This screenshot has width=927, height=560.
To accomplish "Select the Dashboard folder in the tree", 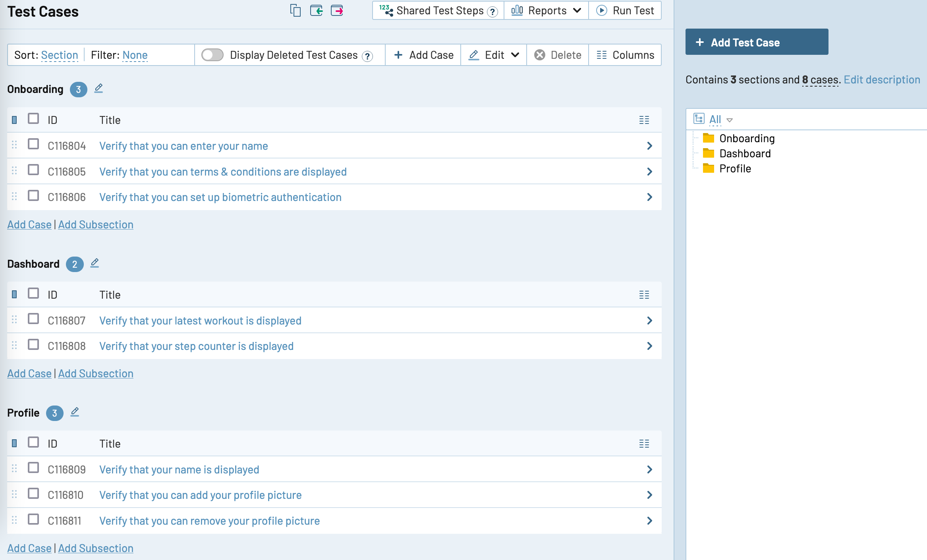I will point(745,153).
